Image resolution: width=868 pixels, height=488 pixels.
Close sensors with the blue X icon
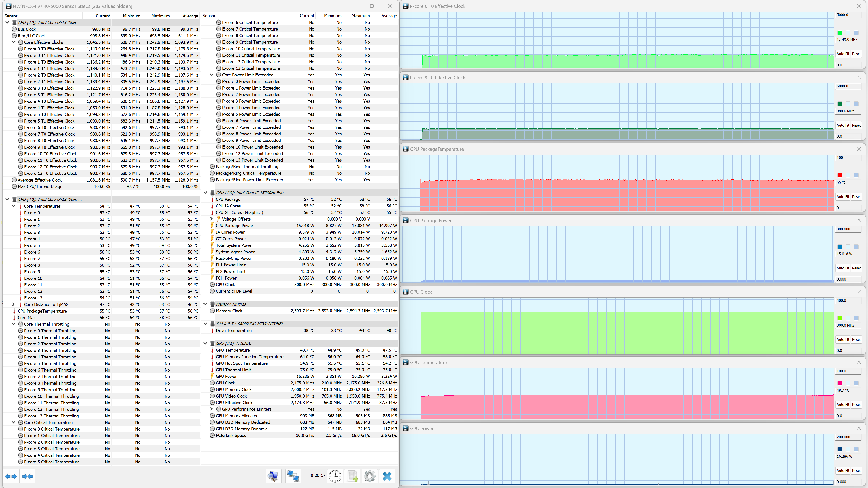387,476
